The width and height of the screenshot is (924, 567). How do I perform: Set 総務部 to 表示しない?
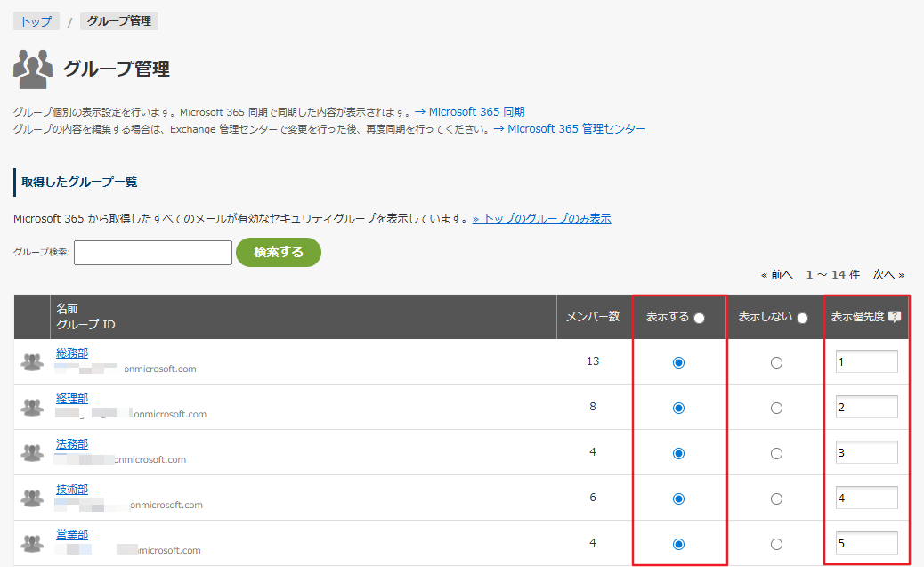tap(777, 362)
